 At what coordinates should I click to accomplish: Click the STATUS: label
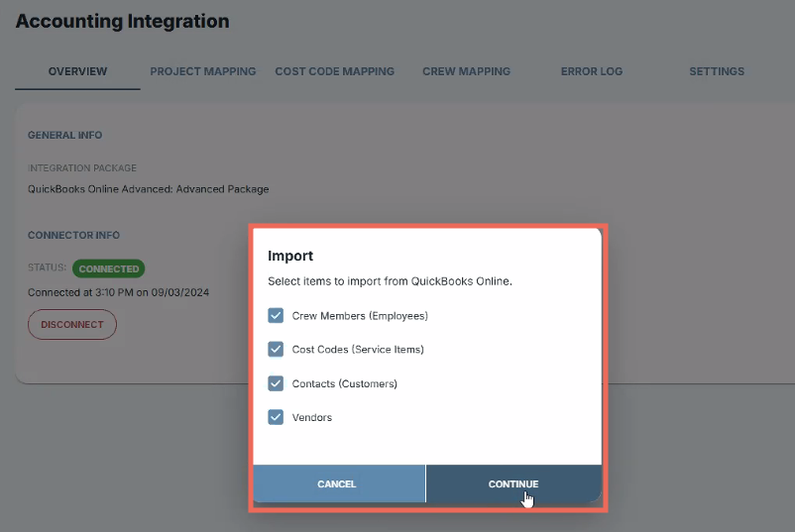48,267
